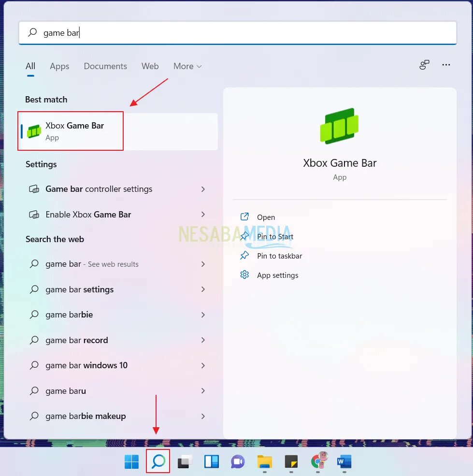Click Open in the app details pane
Screen dimensions: 473x476
pos(266,217)
